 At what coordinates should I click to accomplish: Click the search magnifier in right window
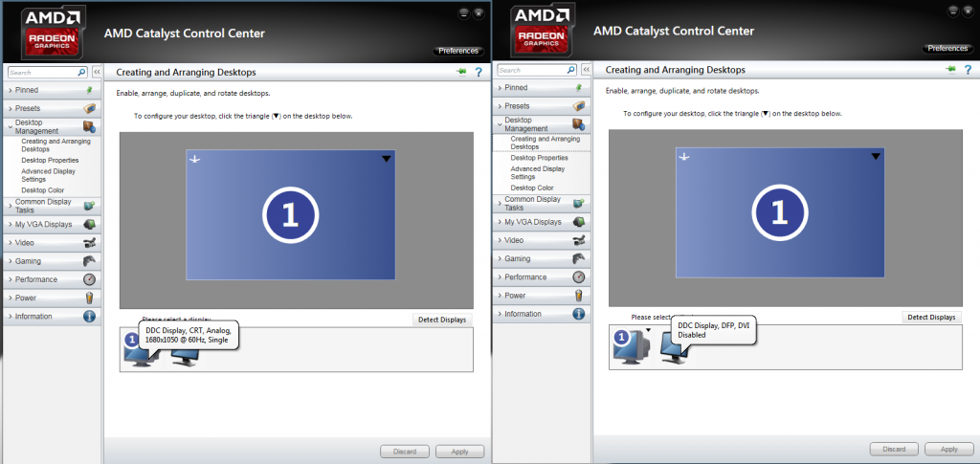click(x=571, y=70)
